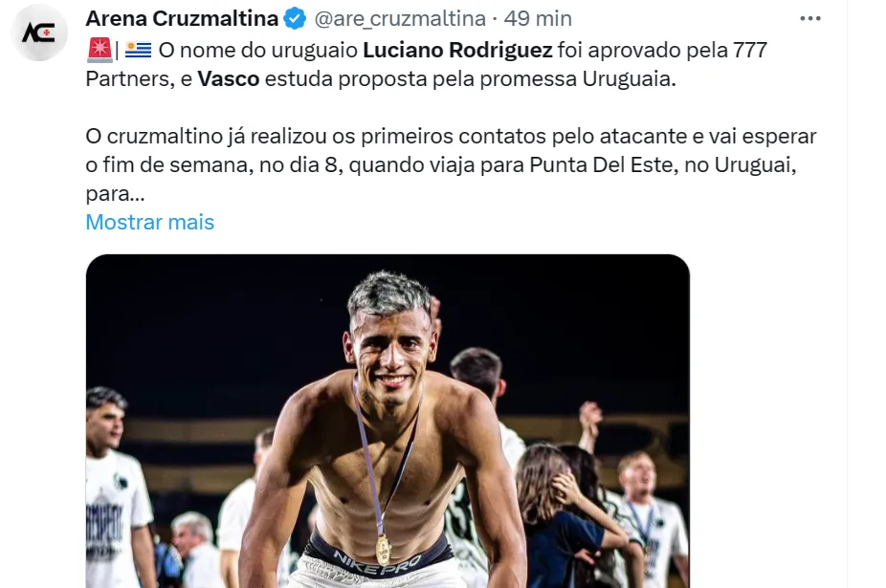Open the Arena Cruzmaltina profile avatar
The width and height of the screenshot is (886, 588).
[x=39, y=33]
